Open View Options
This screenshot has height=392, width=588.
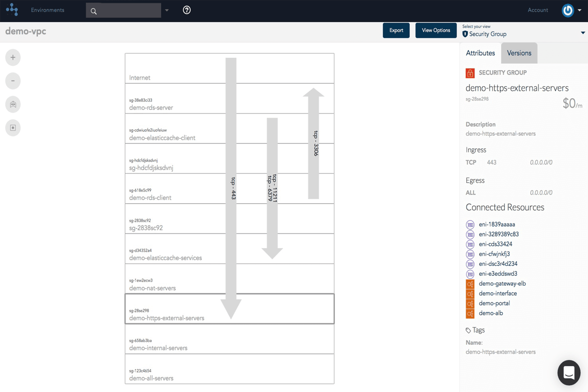pyautogui.click(x=435, y=30)
